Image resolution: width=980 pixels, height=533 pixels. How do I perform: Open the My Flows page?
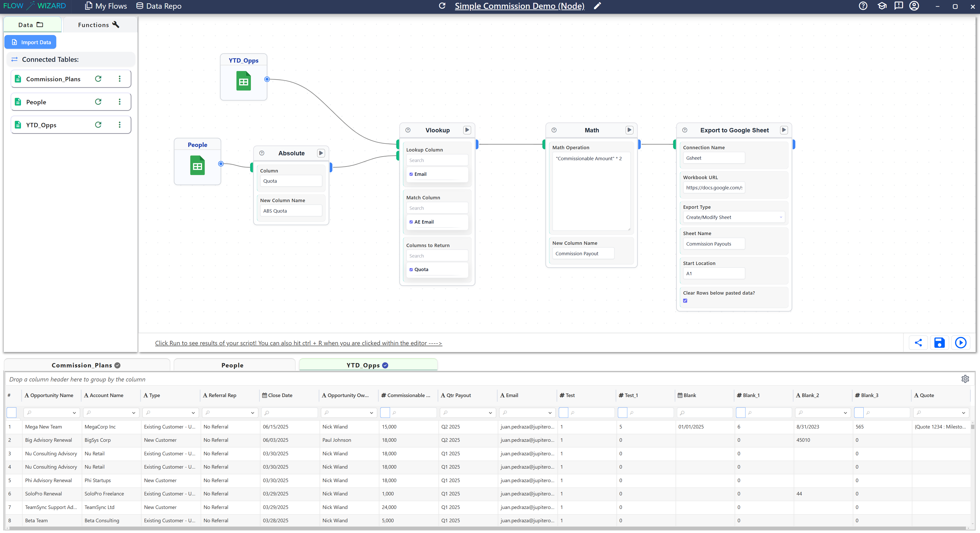[x=106, y=6]
